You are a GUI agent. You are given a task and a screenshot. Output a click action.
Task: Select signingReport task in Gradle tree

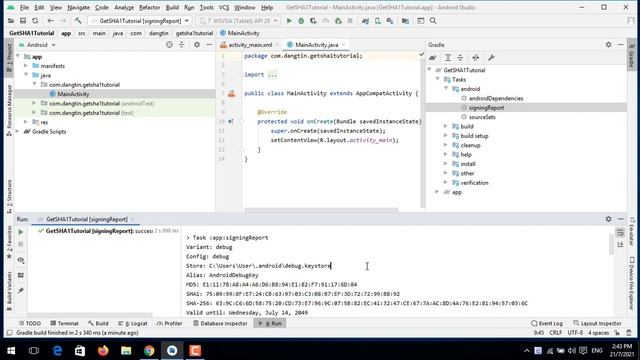pyautogui.click(x=486, y=108)
